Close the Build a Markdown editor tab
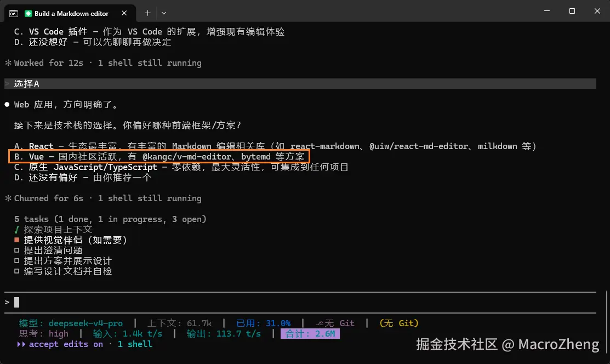610x364 pixels. 124,13
